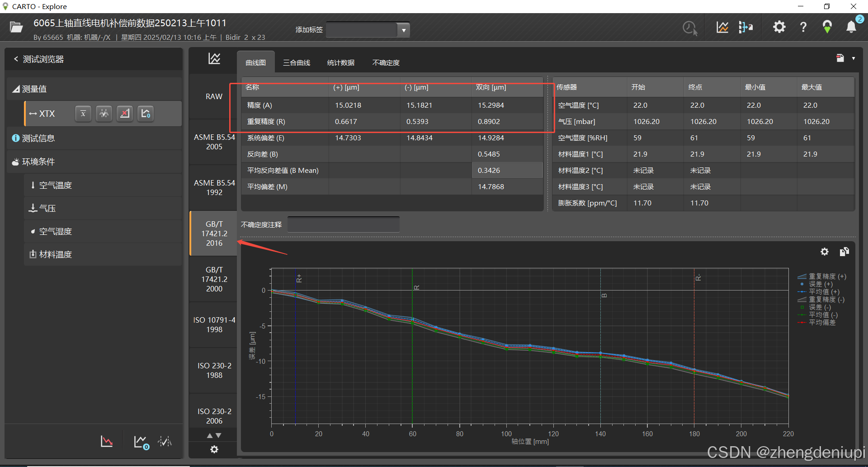Viewport: 868px width, 467px height.
Task: Click the 膨胀系数 [ppm/°C] row label
Action: (587, 203)
